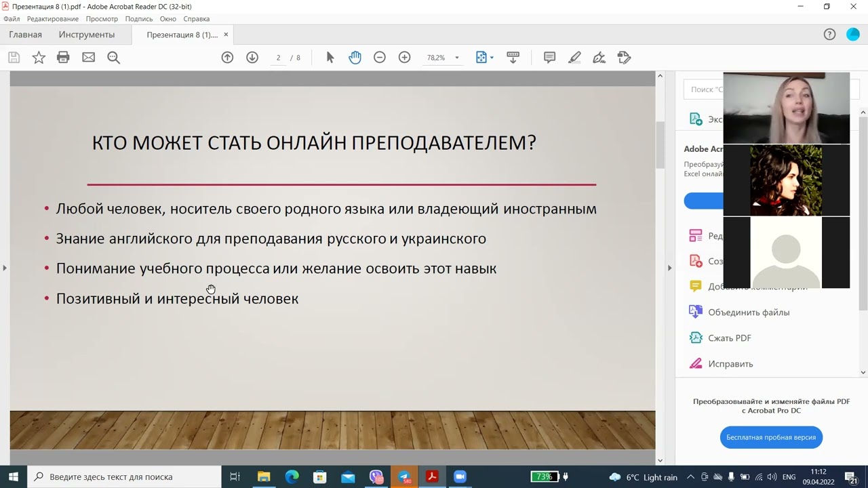Click the document vertical scrollbar thumb
Viewport: 868px width, 488px height.
click(x=660, y=146)
